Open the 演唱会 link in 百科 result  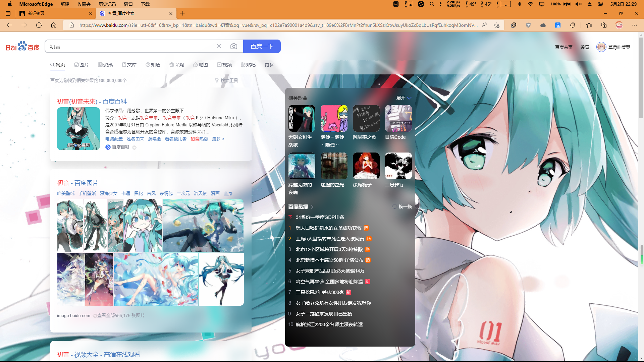[x=155, y=139]
